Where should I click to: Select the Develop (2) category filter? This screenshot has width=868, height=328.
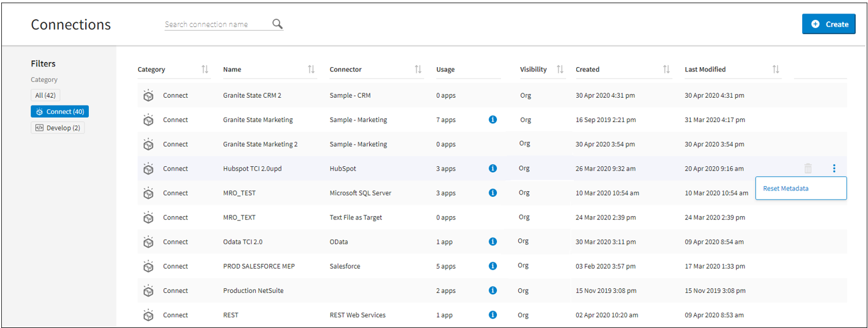click(x=58, y=128)
